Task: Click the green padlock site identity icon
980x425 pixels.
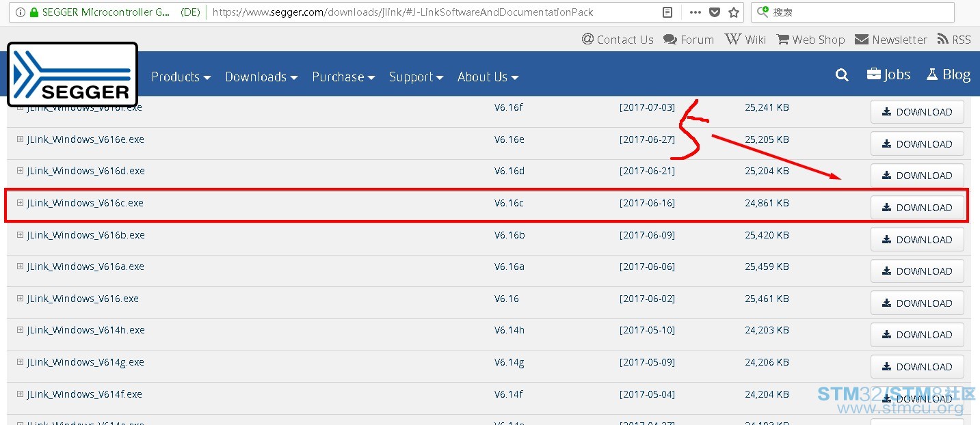Action: 34,12
